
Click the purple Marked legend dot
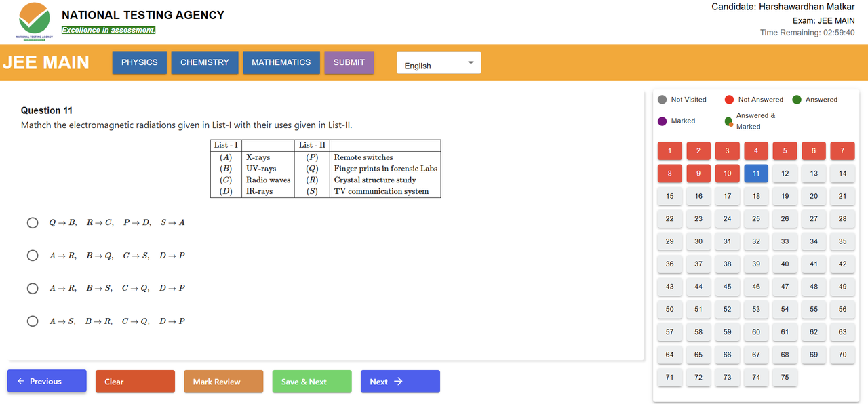tap(663, 121)
